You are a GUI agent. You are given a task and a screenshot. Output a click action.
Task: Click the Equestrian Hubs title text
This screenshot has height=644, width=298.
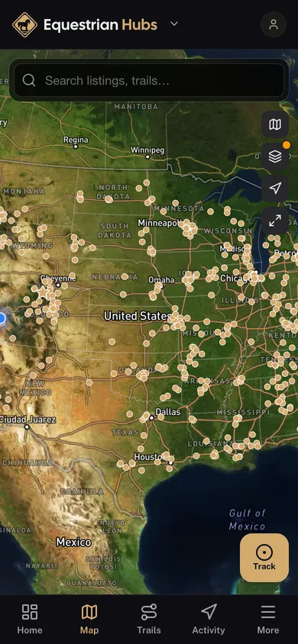coord(100,24)
